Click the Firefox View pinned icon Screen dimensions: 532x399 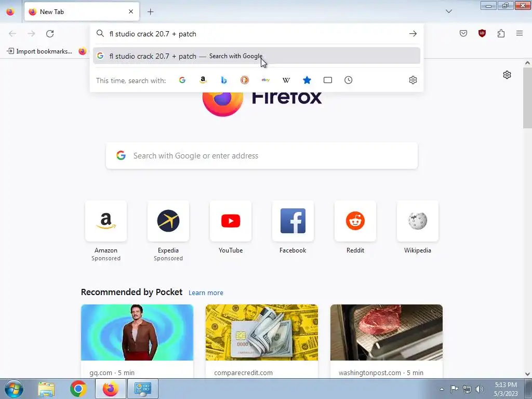pos(10,11)
